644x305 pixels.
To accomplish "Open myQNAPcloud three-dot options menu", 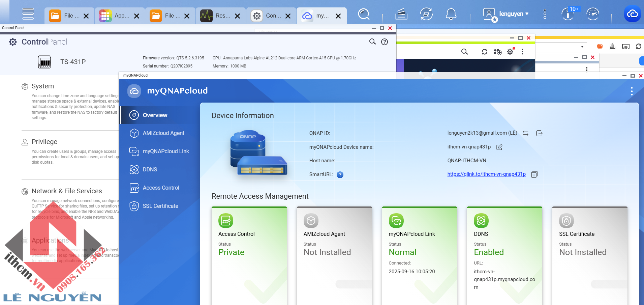I will (632, 91).
